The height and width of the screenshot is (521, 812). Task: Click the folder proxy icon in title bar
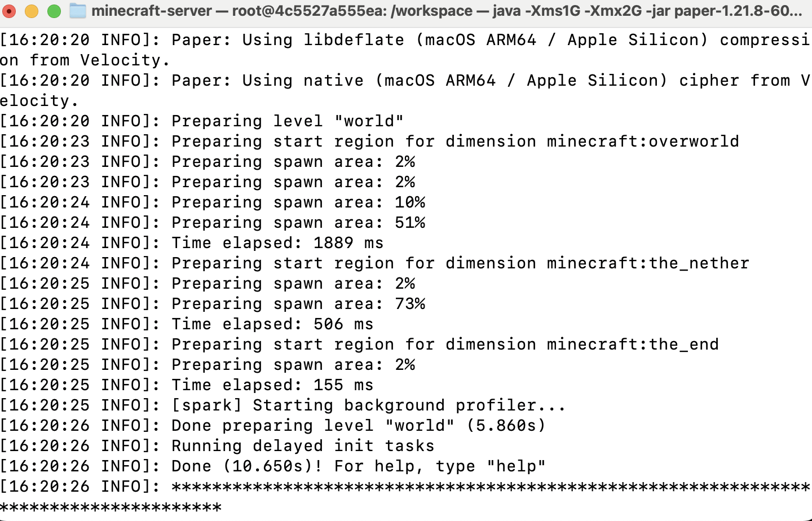77,11
